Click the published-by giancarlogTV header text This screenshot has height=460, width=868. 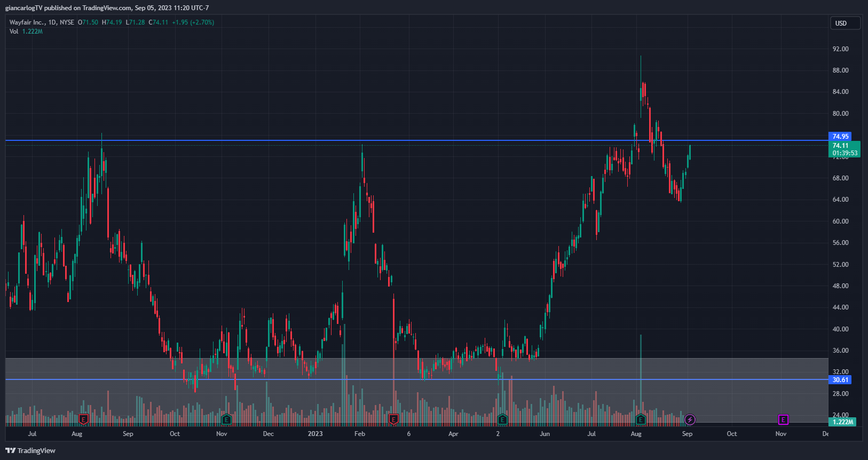pos(107,8)
